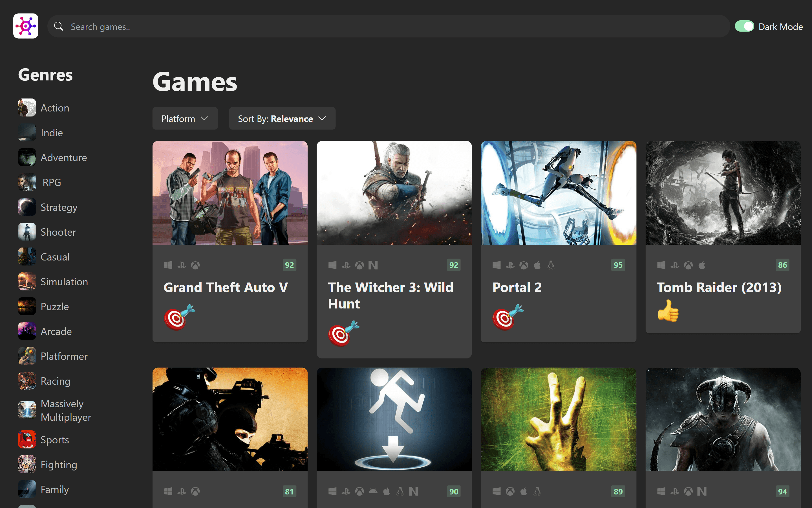
Task: Select the Puzzle genre icon
Action: coord(27,306)
